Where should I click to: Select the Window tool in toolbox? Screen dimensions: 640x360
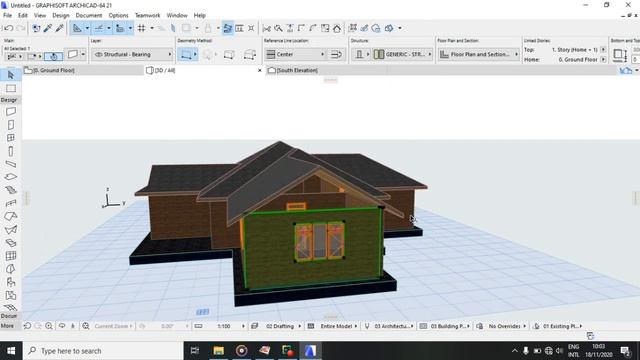11,138
